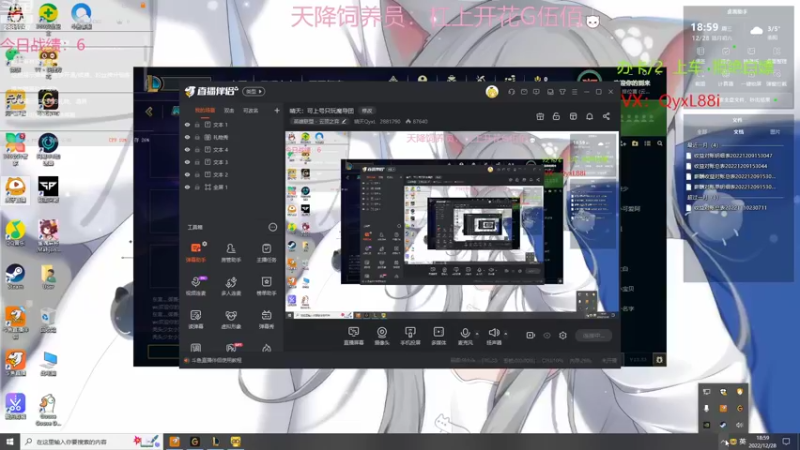Switch to the 我的场景 tab
This screenshot has height=450, width=800.
205,110
